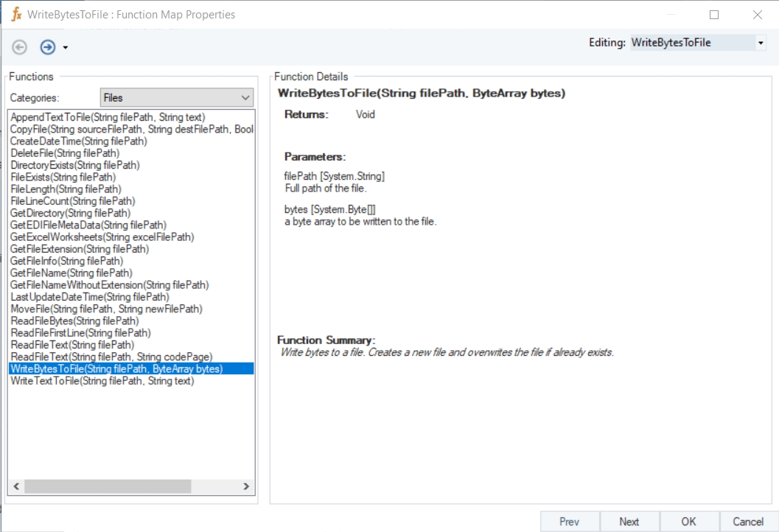Viewport: 779px width, 532px height.
Task: Open the forward arrow history dropdown
Action: [x=66, y=48]
